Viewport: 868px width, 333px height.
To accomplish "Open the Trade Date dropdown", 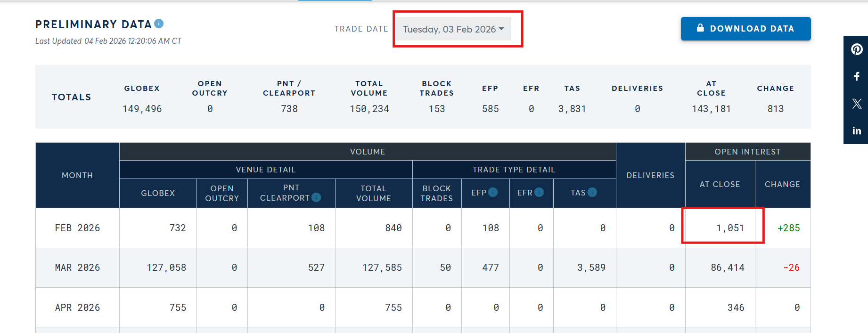I will click(453, 29).
